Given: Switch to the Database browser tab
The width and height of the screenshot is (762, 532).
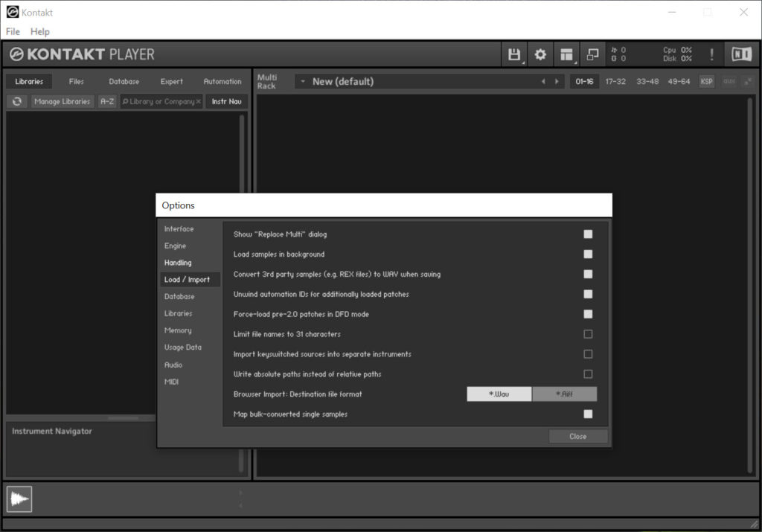Looking at the screenshot, I should [124, 82].
